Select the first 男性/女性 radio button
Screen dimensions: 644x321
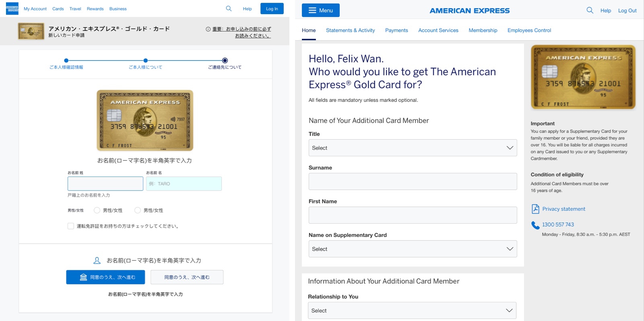pos(97,210)
